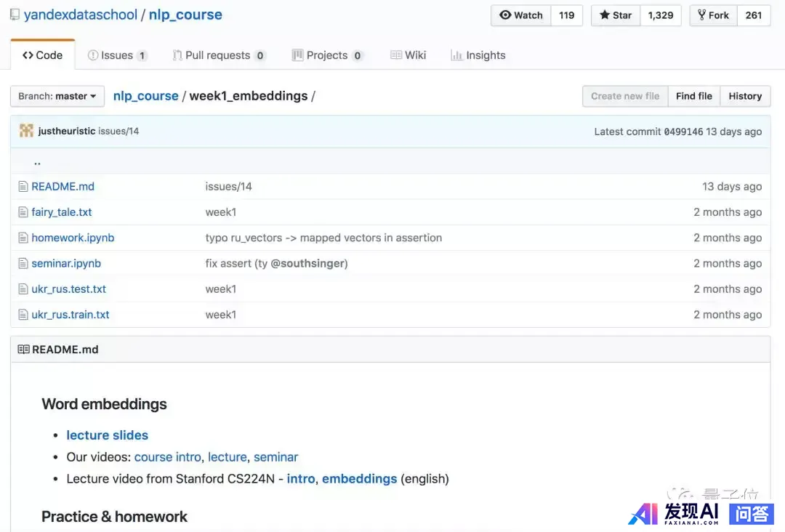The image size is (785, 532).
Task: Open the Wiki tab
Action: (x=408, y=55)
